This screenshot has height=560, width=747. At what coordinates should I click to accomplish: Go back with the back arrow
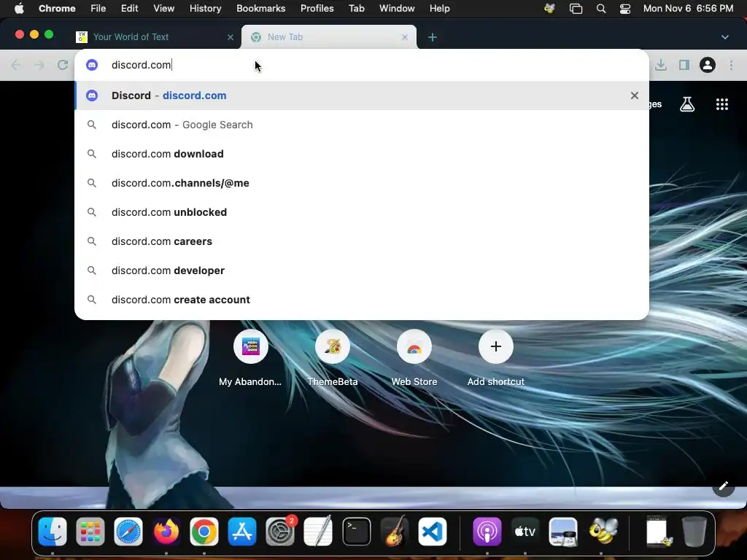pos(16,65)
